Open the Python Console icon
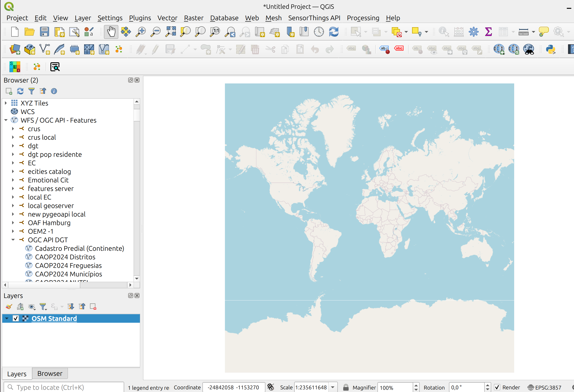Screen dimensions: 574x392 (x=551, y=49)
